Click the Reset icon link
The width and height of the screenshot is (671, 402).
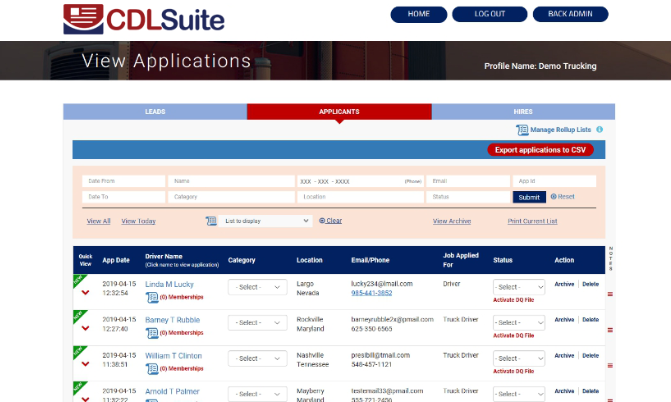pyautogui.click(x=562, y=197)
